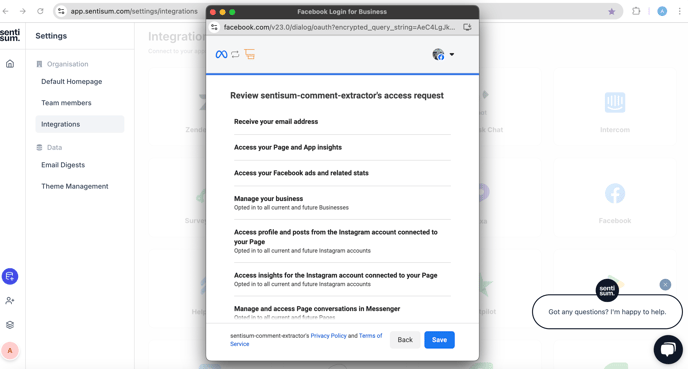Click the Meta logo icon in dialog
This screenshot has width=688, height=369.
(221, 54)
